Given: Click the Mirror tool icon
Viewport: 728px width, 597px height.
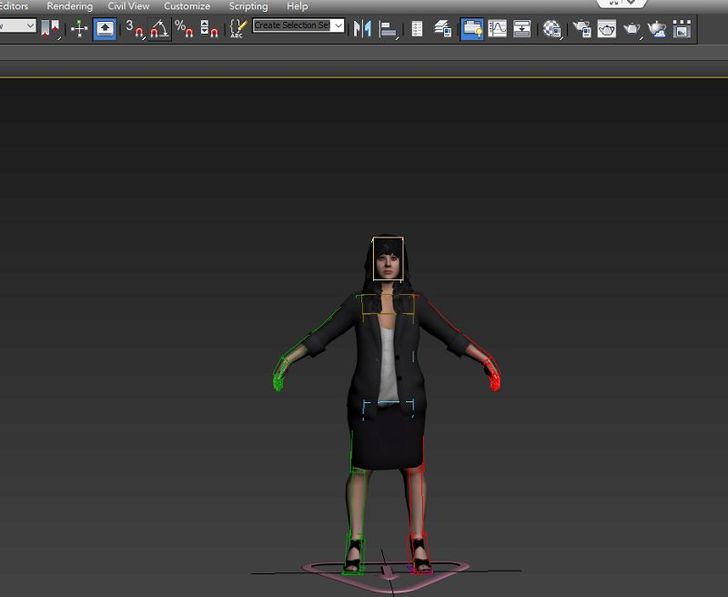Looking at the screenshot, I should (x=363, y=29).
